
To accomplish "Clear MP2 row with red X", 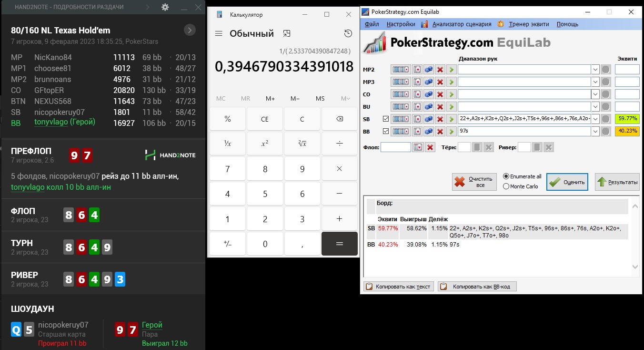I will (440, 70).
